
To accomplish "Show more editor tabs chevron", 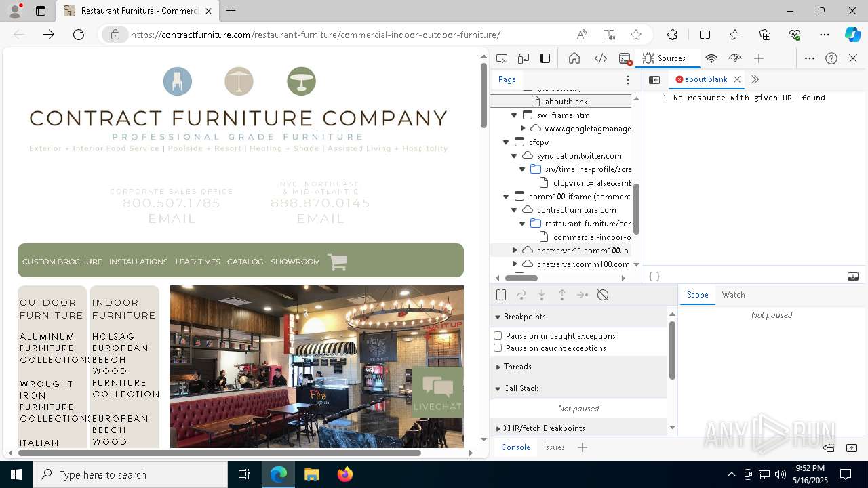I will click(x=755, y=79).
